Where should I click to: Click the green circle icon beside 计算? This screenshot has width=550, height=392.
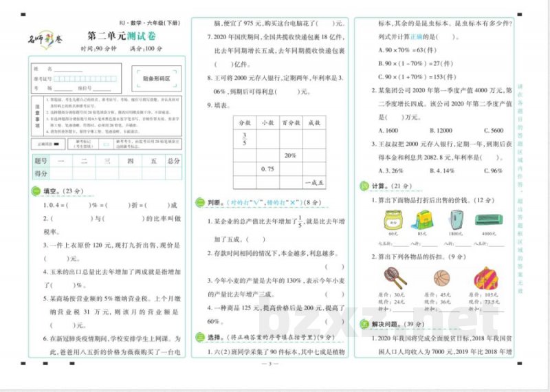point(364,186)
